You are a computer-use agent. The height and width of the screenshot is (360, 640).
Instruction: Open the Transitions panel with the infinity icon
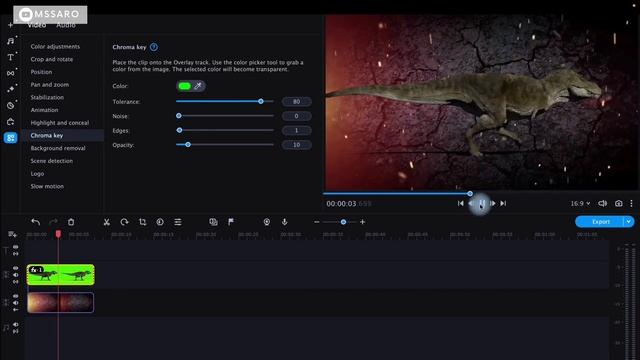(x=11, y=73)
